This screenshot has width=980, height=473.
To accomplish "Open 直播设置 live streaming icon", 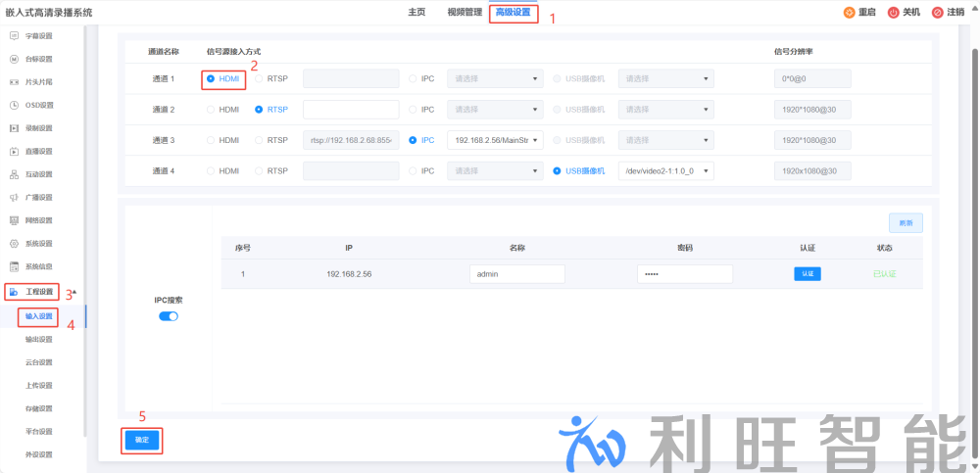I will 14,151.
